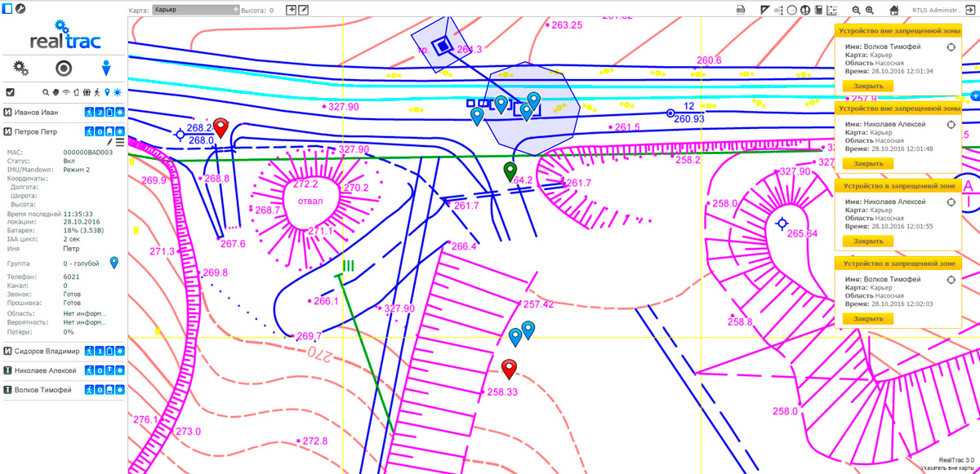Switch to the target circle section
Viewport: 980px width, 474px height.
(64, 68)
